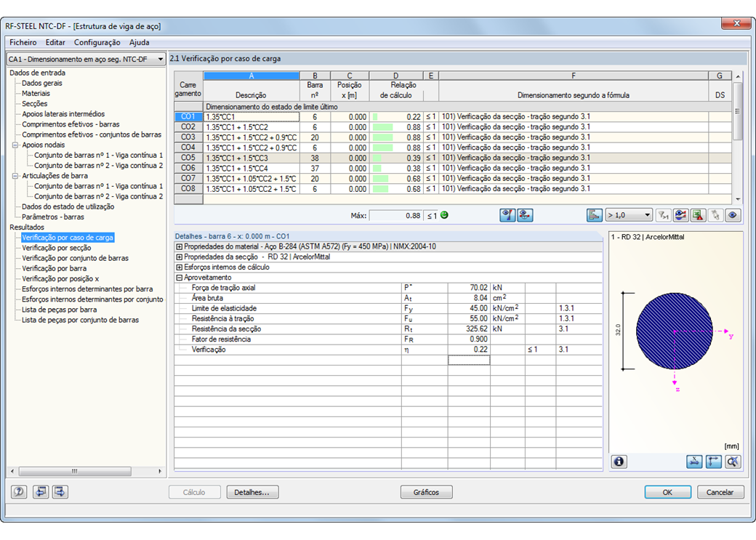This screenshot has height=540, width=756.
Task: Select Verificação por barra result
Action: [54, 269]
